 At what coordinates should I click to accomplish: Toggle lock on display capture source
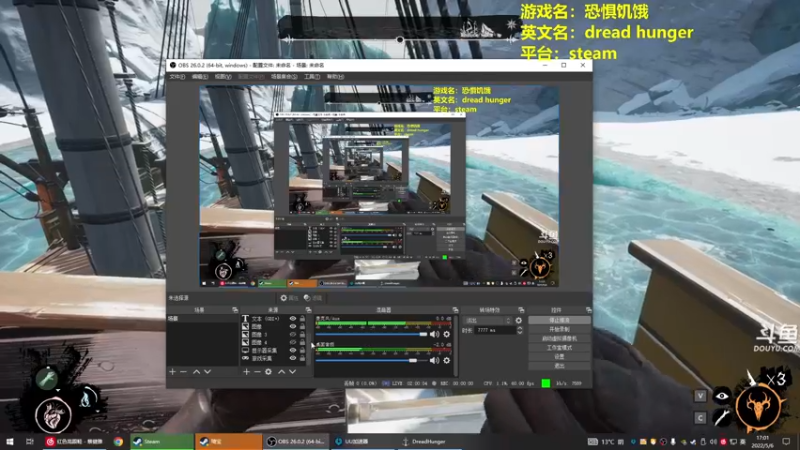303,351
